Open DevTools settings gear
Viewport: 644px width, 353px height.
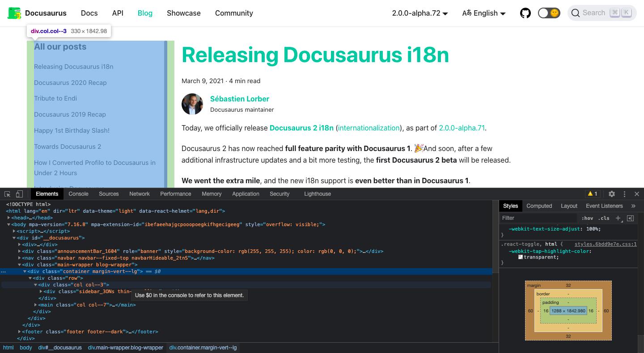[x=611, y=194]
